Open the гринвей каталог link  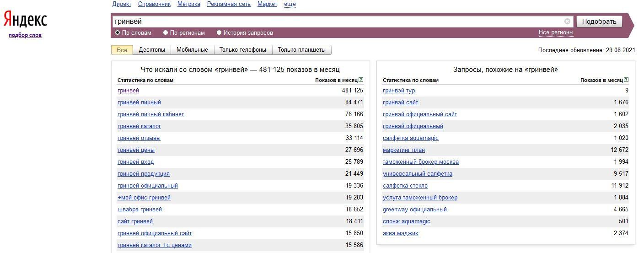pyautogui.click(x=139, y=126)
